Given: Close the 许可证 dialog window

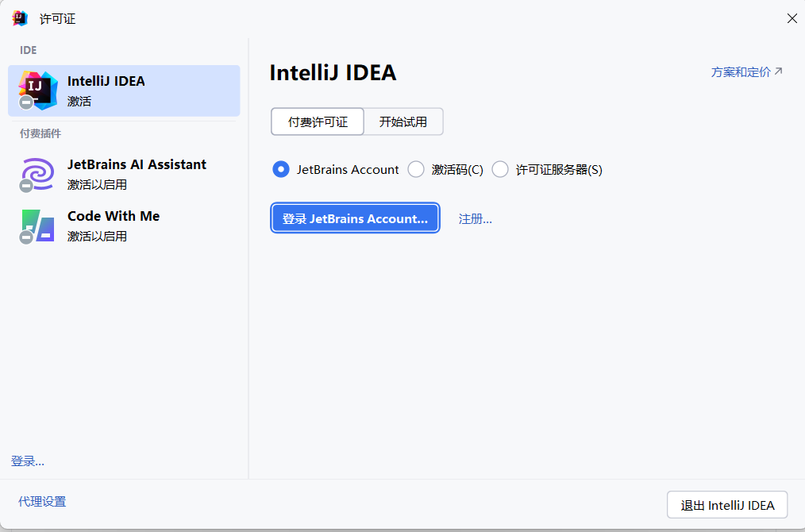Looking at the screenshot, I should 792,18.
